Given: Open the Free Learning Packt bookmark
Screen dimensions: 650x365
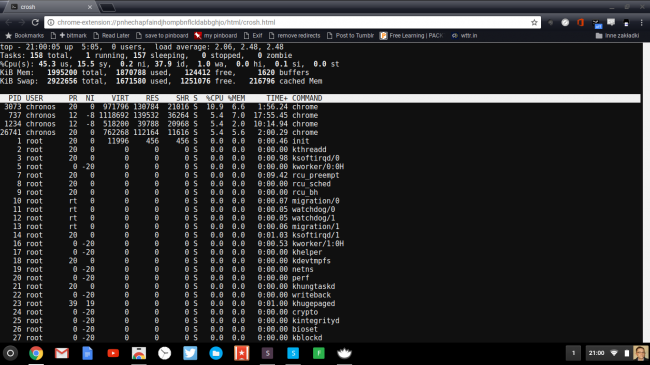Looking at the screenshot, I should click(412, 36).
